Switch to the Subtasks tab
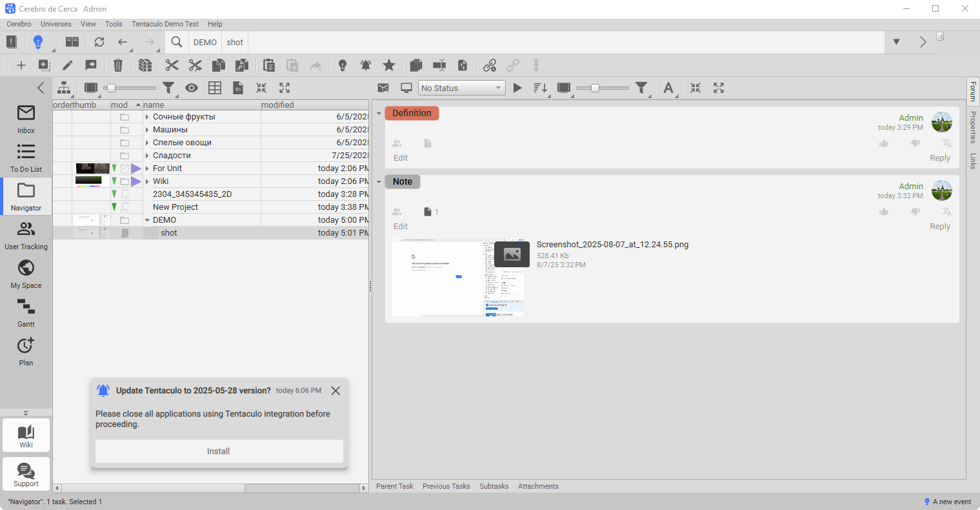980x510 pixels. (494, 486)
